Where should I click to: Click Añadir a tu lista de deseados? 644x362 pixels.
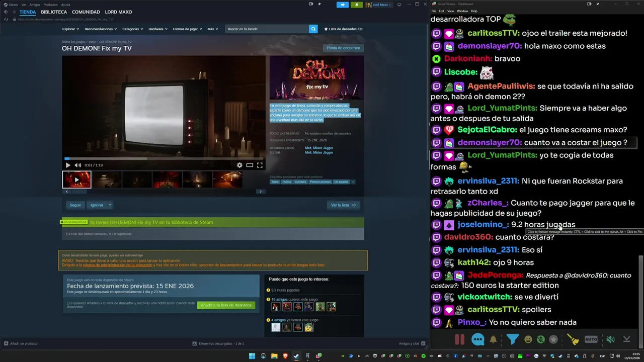click(226, 305)
